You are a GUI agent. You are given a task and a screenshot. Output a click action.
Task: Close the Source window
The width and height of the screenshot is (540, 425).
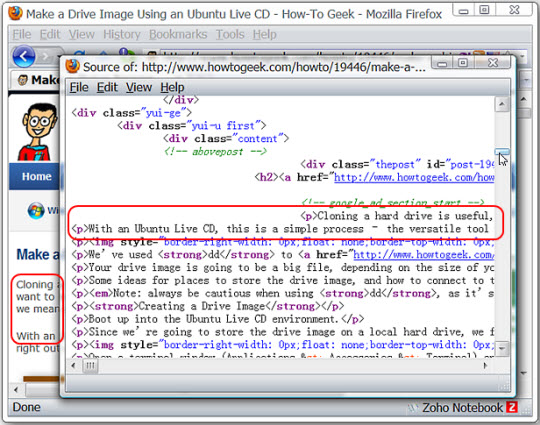pos(493,62)
